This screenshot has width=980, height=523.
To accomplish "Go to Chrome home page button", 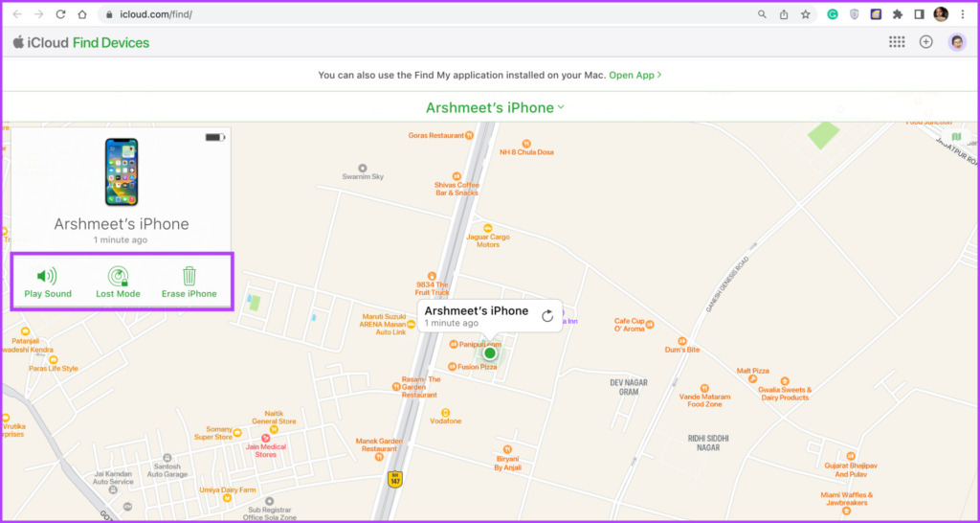I will tap(82, 14).
